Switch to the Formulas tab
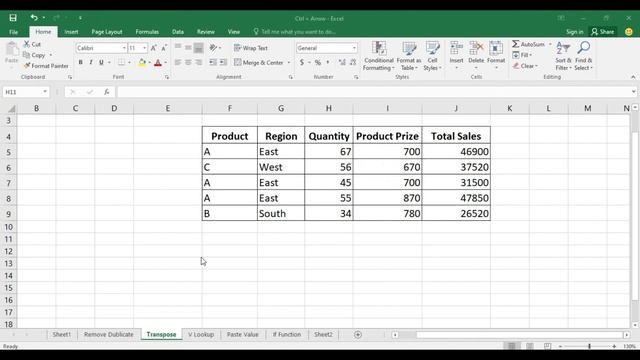The image size is (640, 360). 147,32
